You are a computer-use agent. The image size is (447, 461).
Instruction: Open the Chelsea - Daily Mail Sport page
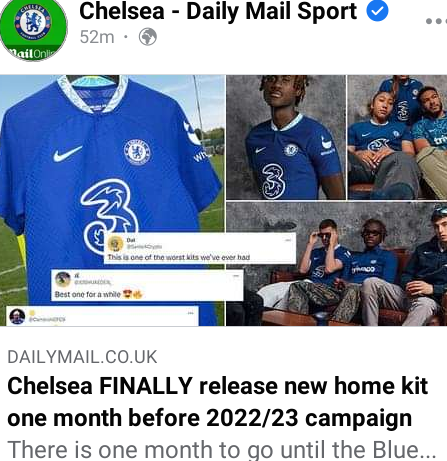[x=218, y=11]
